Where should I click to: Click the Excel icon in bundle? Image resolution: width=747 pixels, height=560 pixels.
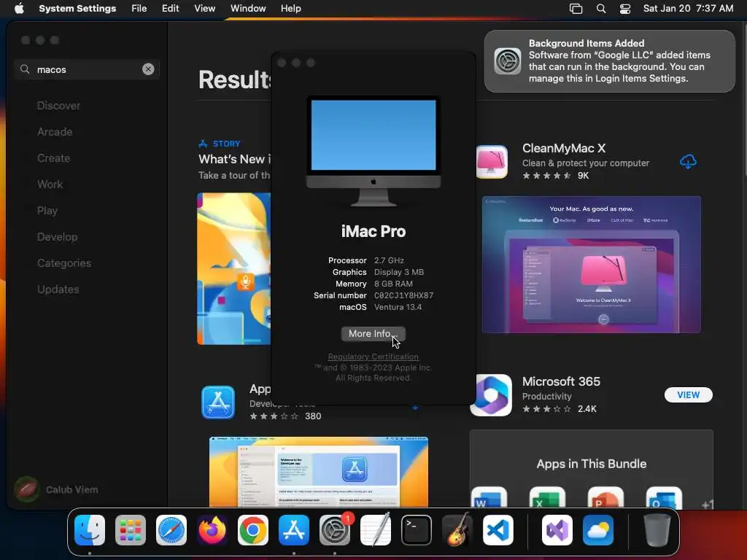click(547, 497)
